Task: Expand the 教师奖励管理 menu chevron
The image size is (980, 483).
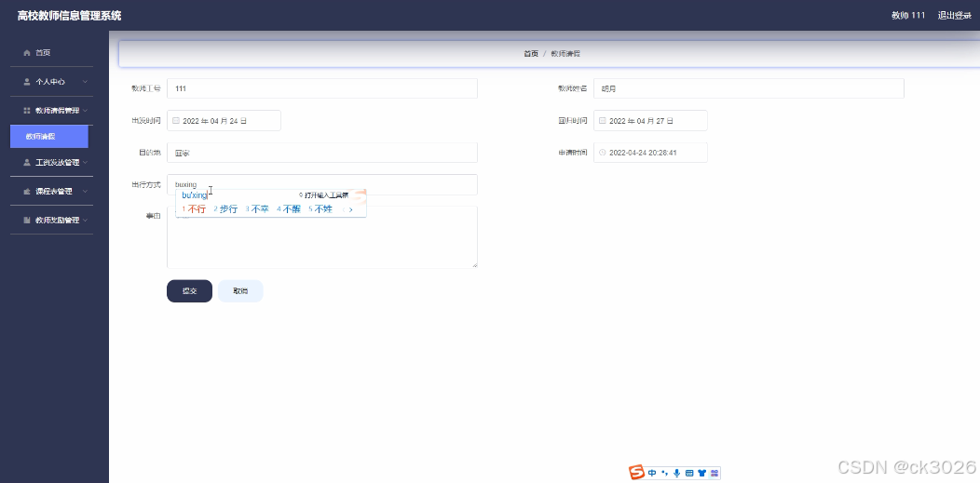Action: [x=85, y=221]
